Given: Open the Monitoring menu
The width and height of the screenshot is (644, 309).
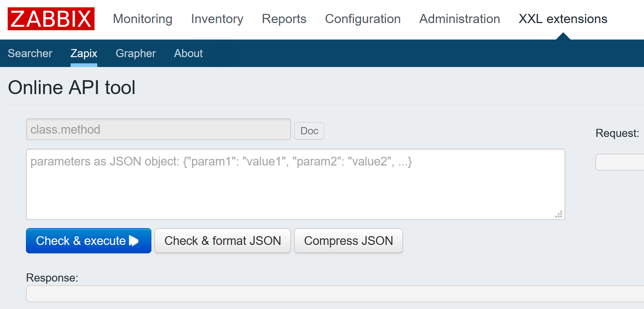Looking at the screenshot, I should click(x=143, y=19).
